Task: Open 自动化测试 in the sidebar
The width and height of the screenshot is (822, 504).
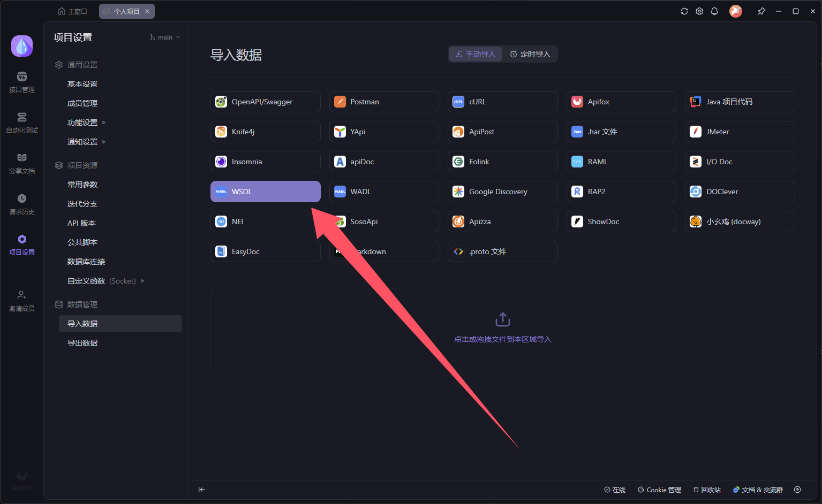Action: click(21, 123)
